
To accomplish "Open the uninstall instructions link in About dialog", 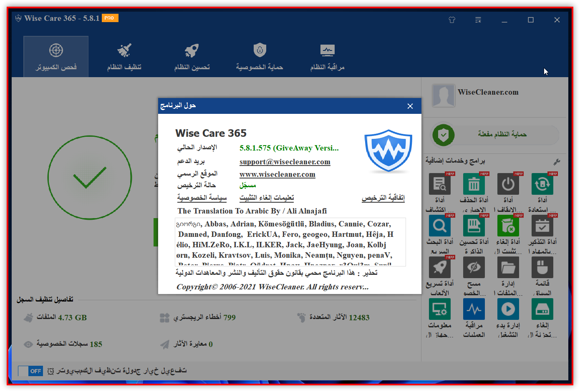I will 267,198.
